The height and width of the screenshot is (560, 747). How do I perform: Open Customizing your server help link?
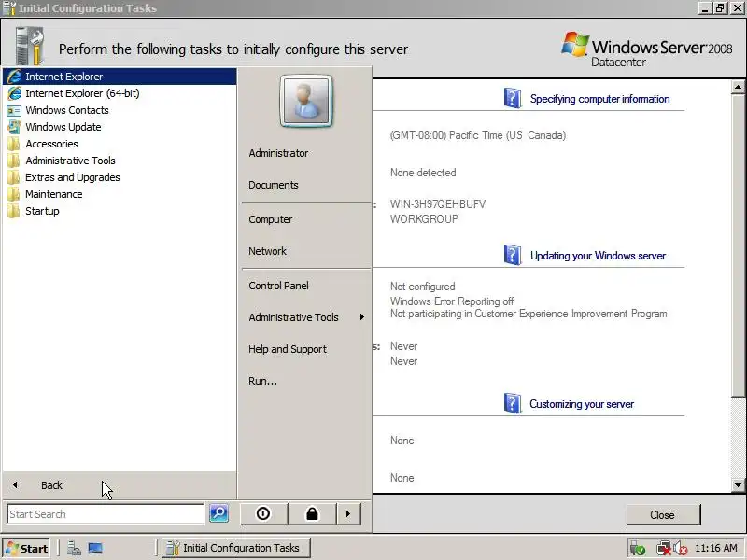coord(582,404)
